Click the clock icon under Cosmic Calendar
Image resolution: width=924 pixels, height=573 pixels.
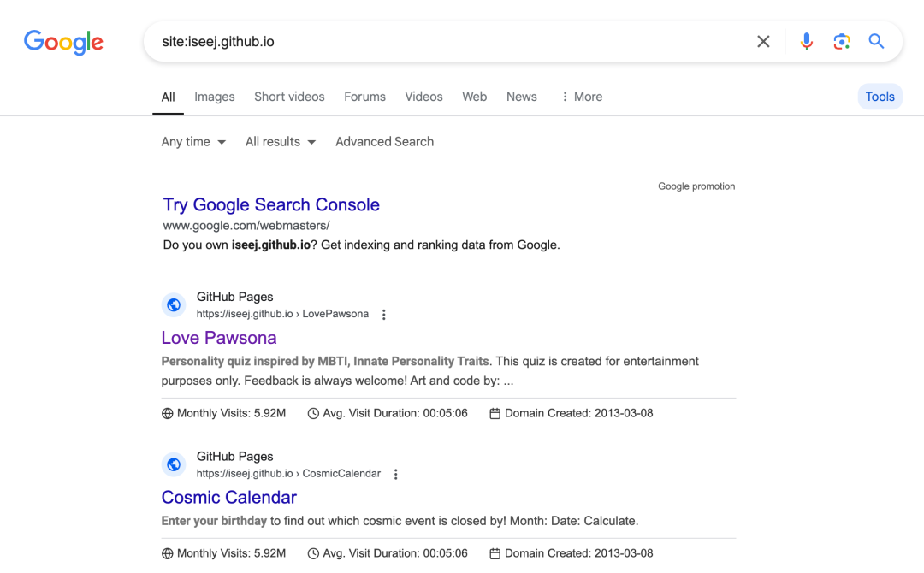[x=313, y=553]
